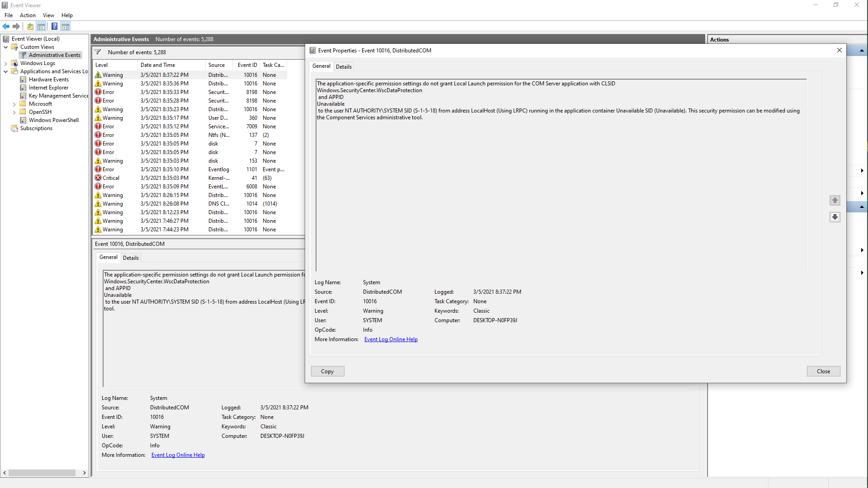Click the blue Help question mark icon
Screen dimensions: 868x488
pos(54,26)
